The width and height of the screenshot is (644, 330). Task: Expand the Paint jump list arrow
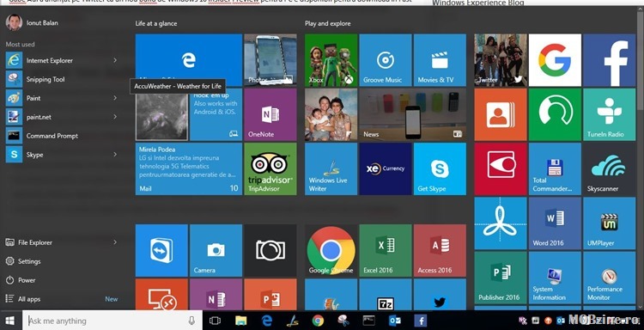[x=115, y=98]
